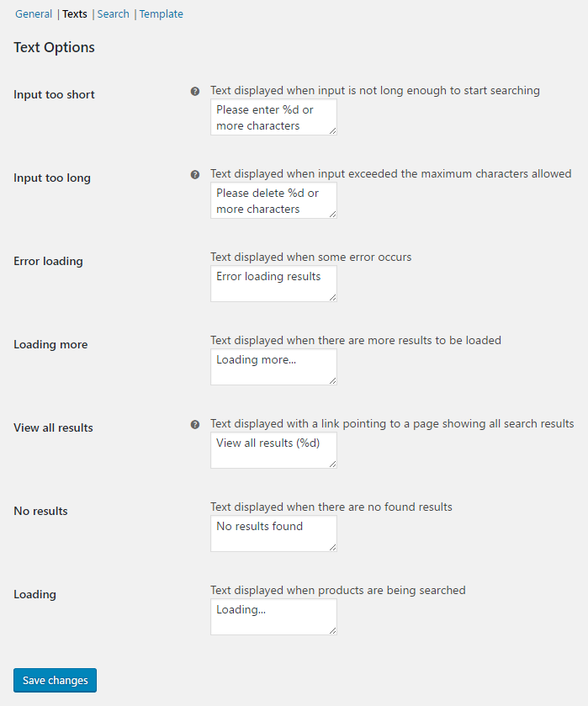Select the Texts tab
Image resolution: width=588 pixels, height=706 pixels.
(x=75, y=14)
